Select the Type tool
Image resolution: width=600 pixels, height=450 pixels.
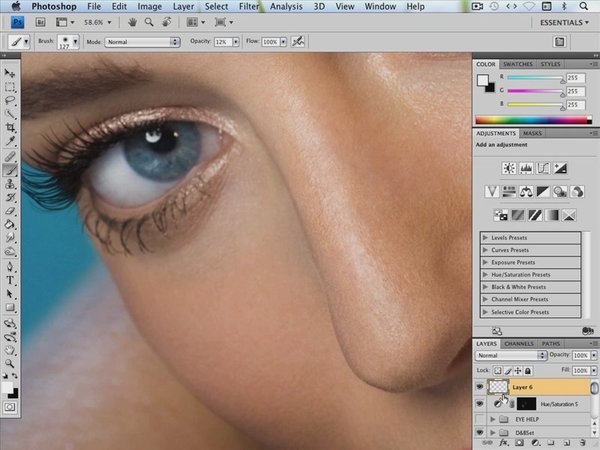pos(11,281)
